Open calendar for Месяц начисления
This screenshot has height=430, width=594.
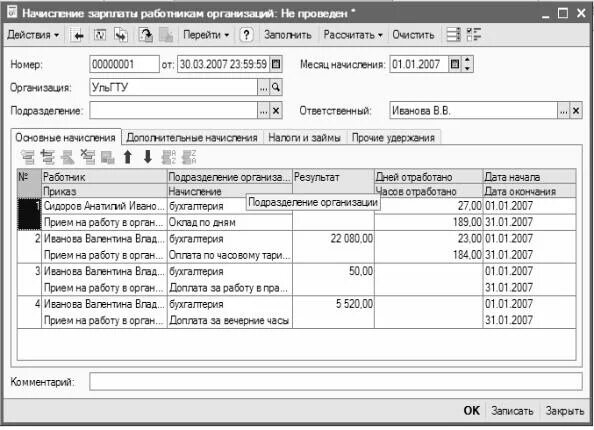point(455,64)
